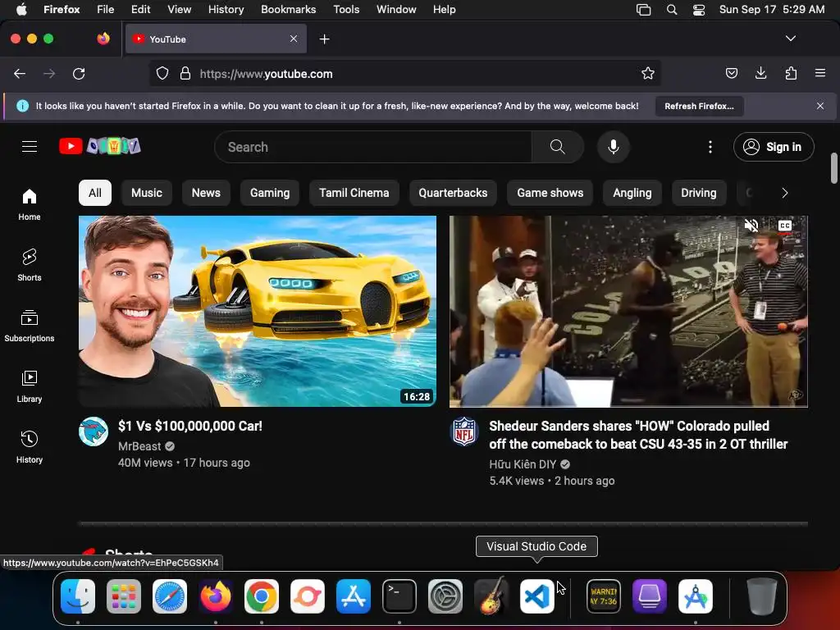Select the Driving category chip
This screenshot has height=630, width=840.
[698, 193]
